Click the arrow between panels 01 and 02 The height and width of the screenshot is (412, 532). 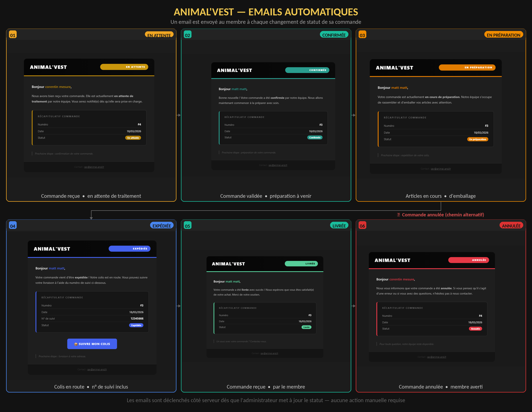coord(179,115)
